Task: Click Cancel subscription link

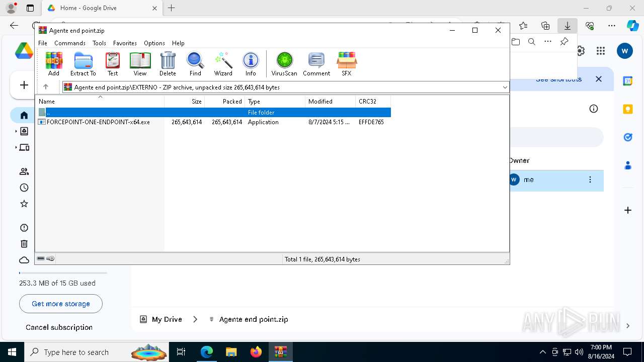Action: [59, 327]
